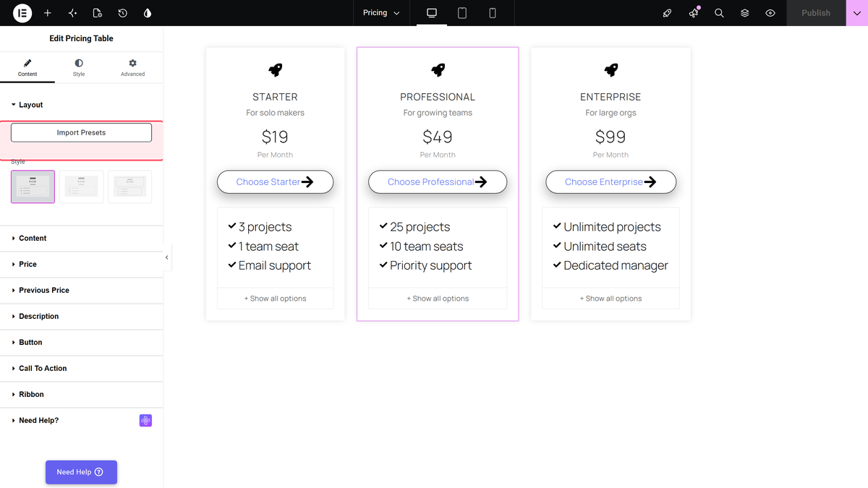Click the plus Add Element icon

[x=48, y=13]
